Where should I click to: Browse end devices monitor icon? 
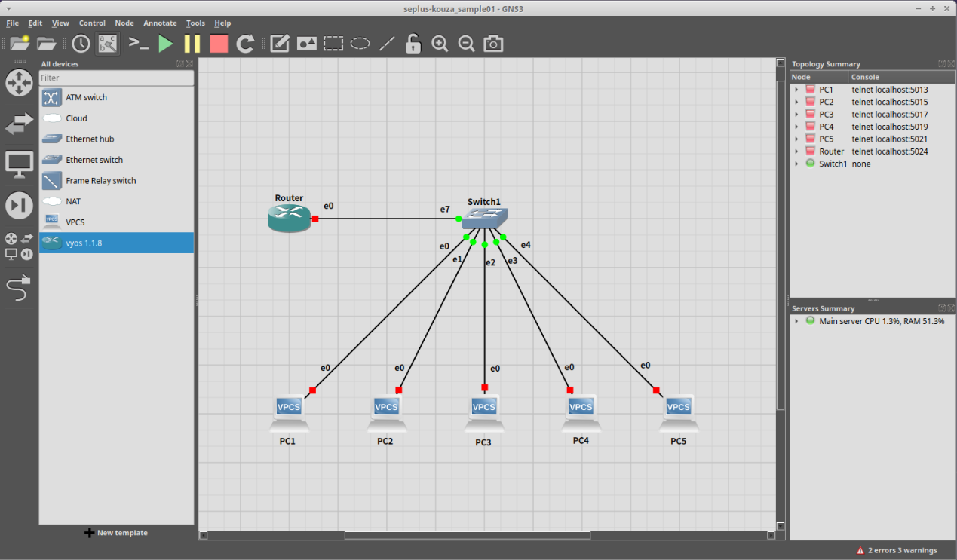point(19,164)
